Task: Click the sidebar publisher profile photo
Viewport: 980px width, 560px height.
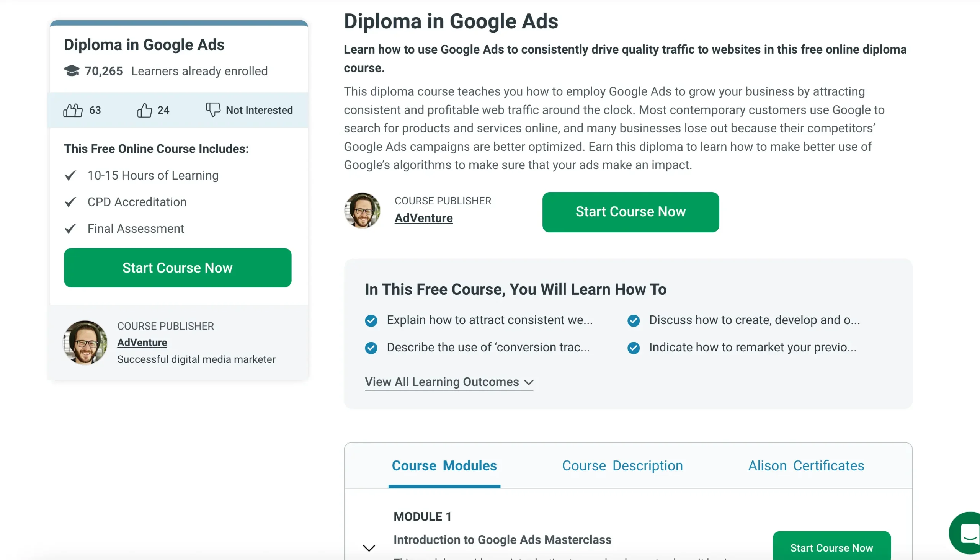Action: coord(85,342)
